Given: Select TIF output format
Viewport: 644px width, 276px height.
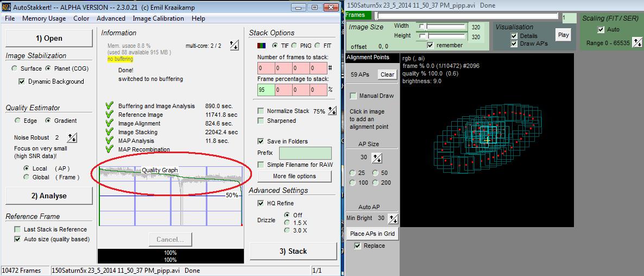Looking at the screenshot, I should [274, 46].
